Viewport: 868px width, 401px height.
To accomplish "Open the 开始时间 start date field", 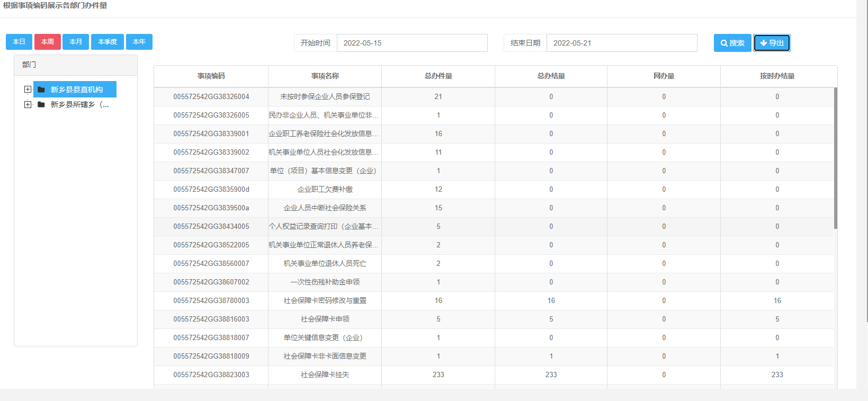I will pos(412,43).
